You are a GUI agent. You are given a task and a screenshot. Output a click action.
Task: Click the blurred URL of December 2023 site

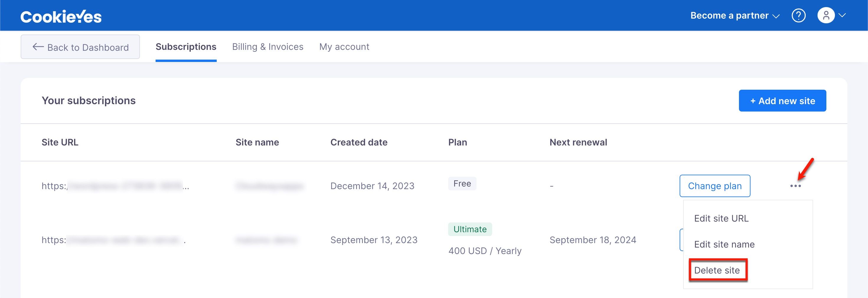(115, 186)
